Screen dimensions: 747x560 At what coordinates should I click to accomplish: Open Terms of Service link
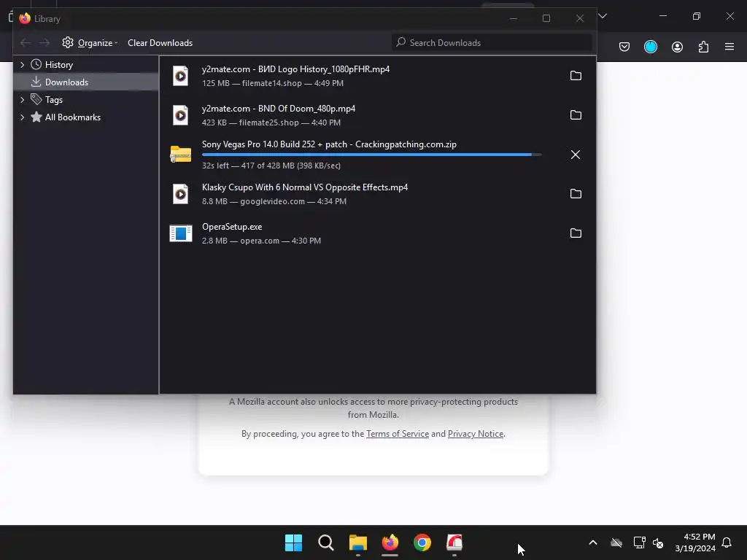pos(398,434)
